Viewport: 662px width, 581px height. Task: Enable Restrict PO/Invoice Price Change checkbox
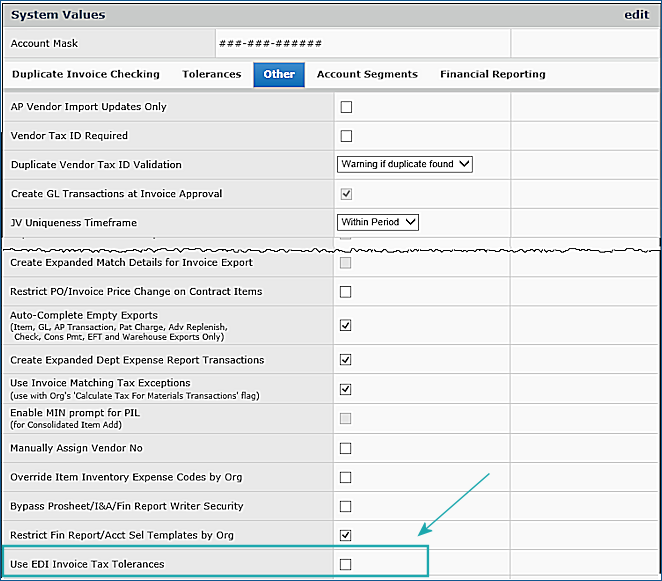[346, 292]
